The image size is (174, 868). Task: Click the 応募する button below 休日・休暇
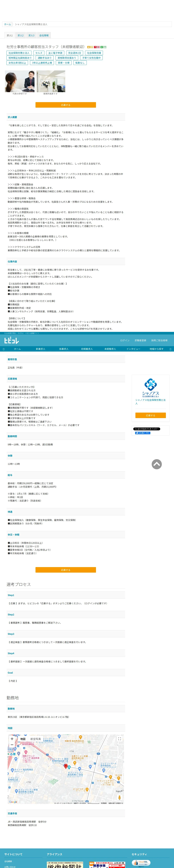tap(66, 570)
